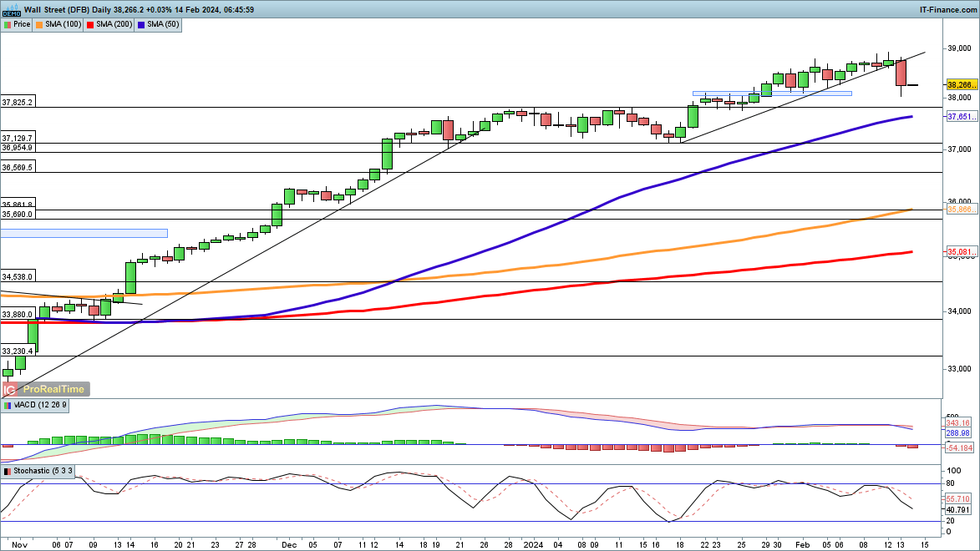Click the MACD histogram value tag -54.184
The image size is (980, 551).
[959, 448]
